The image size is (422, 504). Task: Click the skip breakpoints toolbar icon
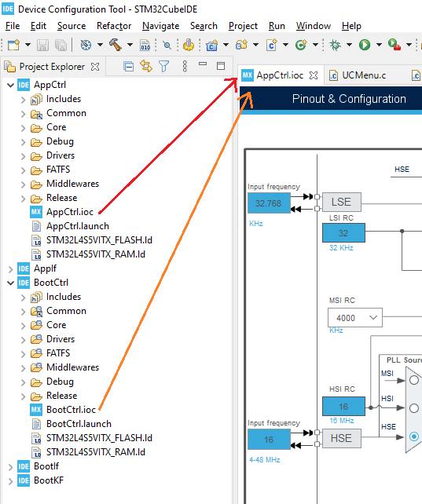[x=167, y=45]
